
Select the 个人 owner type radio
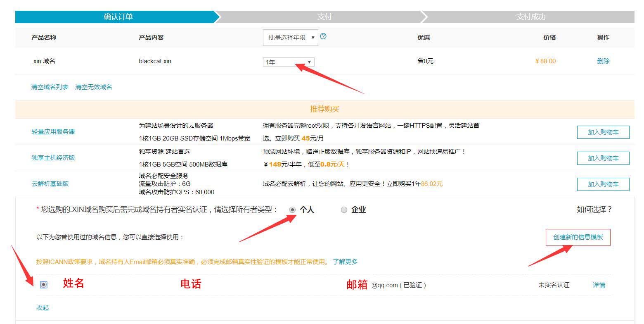293,210
